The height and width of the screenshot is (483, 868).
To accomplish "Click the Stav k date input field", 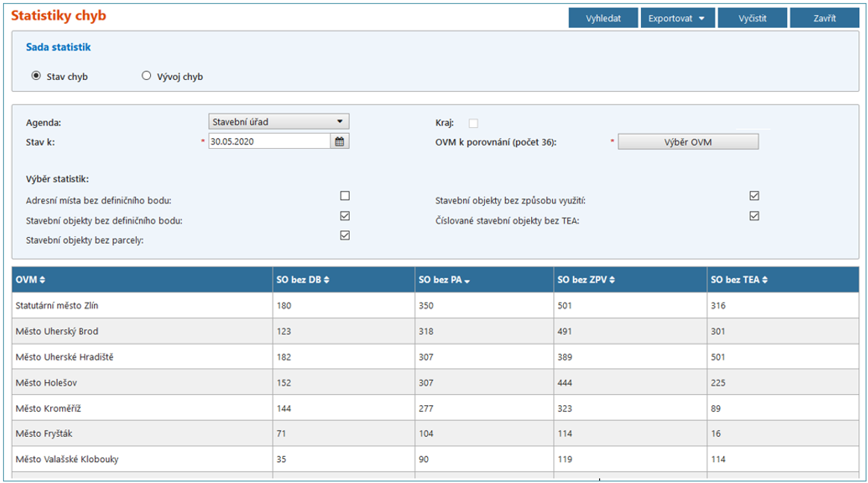I will pos(268,142).
